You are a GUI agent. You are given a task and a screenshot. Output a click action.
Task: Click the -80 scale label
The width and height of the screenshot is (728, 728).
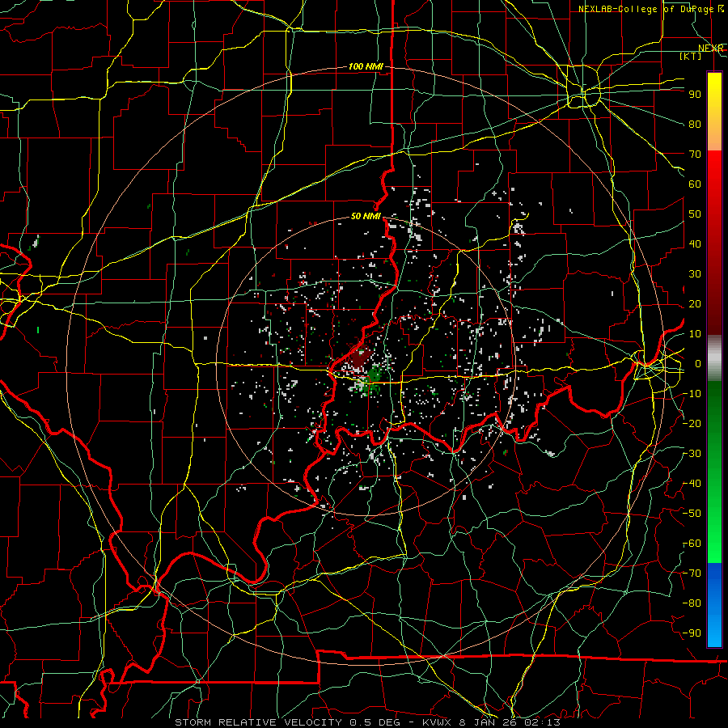[692, 603]
